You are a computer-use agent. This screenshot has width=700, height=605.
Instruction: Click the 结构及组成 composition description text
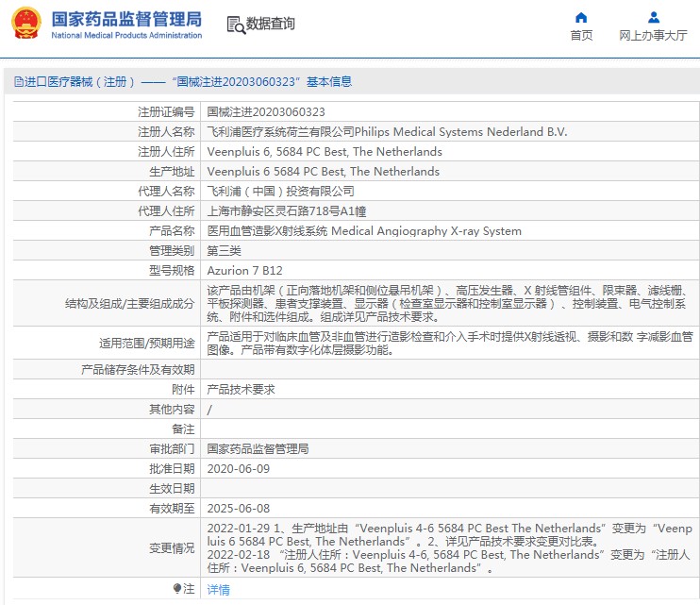coord(448,304)
